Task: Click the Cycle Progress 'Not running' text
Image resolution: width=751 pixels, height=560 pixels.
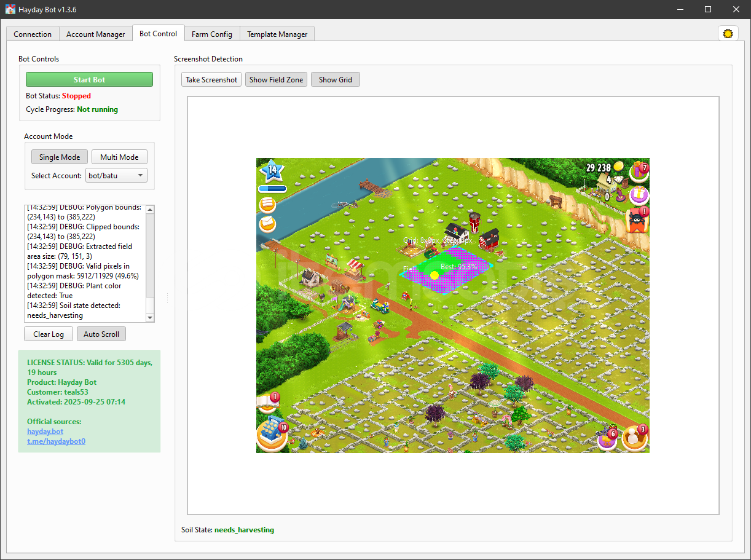Action: click(97, 109)
